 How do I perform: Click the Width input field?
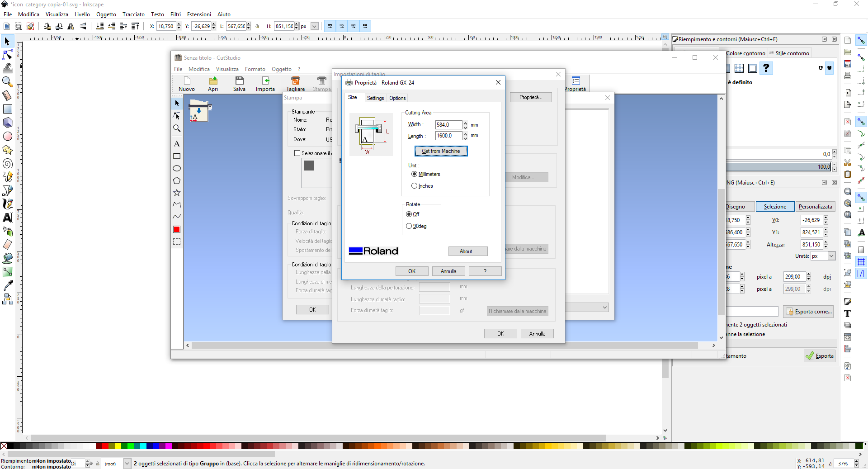coord(448,125)
